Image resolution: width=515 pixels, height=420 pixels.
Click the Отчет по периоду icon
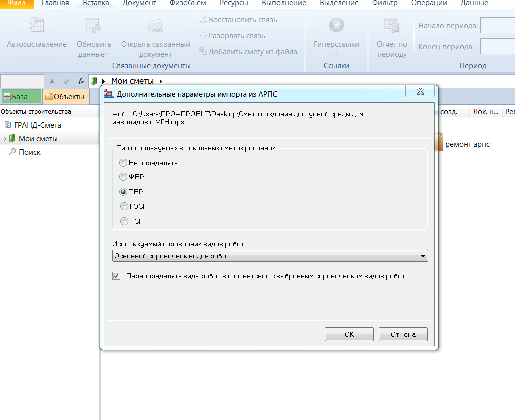[x=392, y=25]
